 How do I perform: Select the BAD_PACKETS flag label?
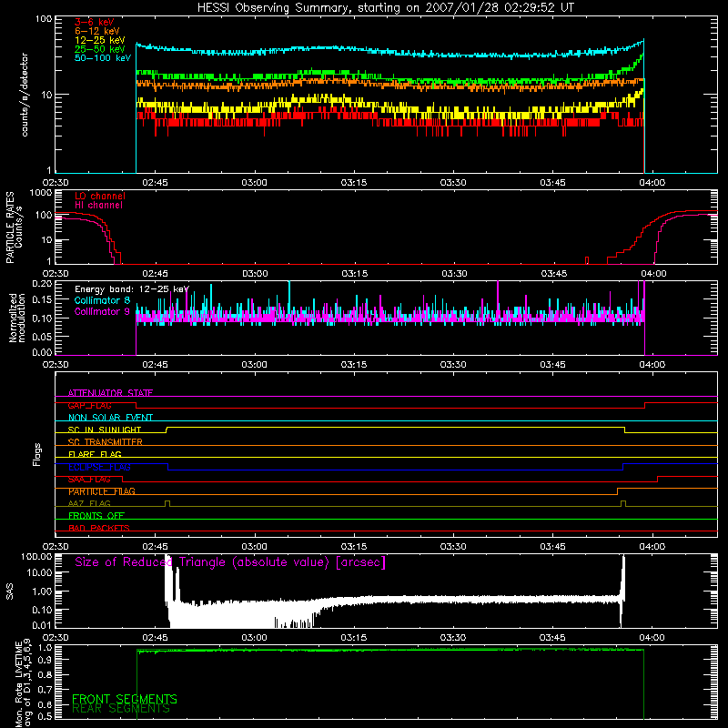(99, 528)
